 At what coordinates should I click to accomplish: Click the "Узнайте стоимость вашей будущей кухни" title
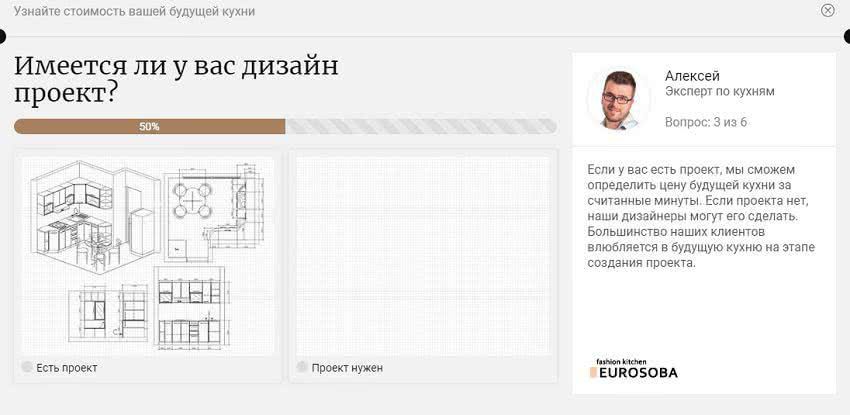tap(134, 11)
